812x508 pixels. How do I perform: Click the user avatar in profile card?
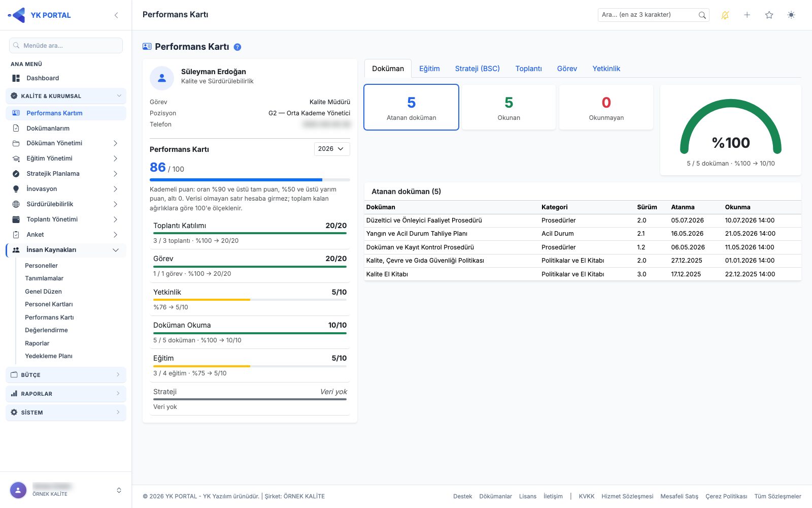[162, 78]
